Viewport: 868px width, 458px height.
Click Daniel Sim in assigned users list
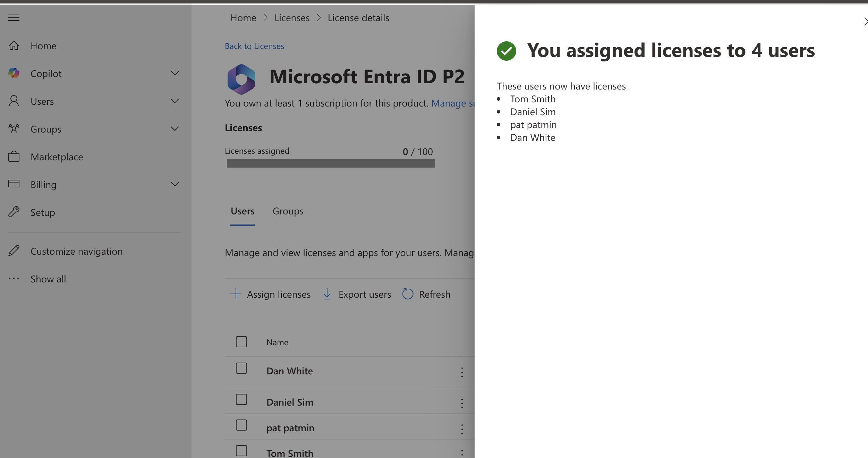533,112
